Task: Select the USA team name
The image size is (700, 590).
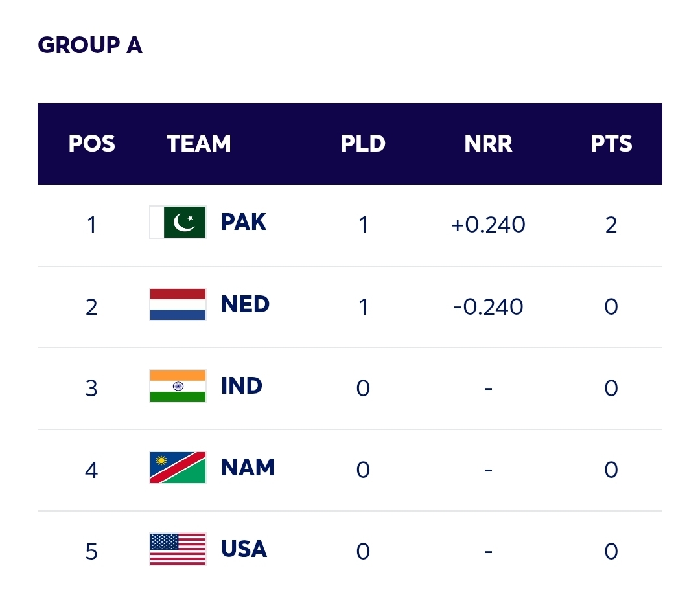Action: (244, 549)
